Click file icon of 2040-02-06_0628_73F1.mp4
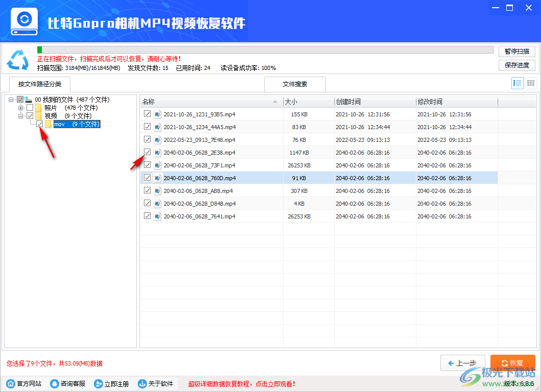 click(x=157, y=165)
